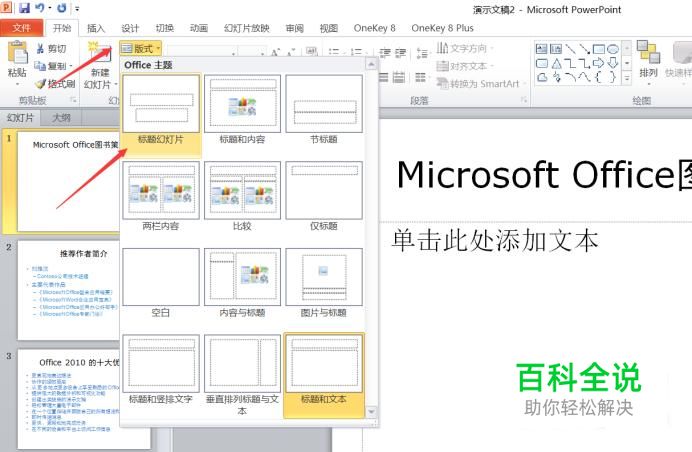Select slide 3 Office 2010 thumbnail
Viewport: 692px width, 452px height.
68,399
